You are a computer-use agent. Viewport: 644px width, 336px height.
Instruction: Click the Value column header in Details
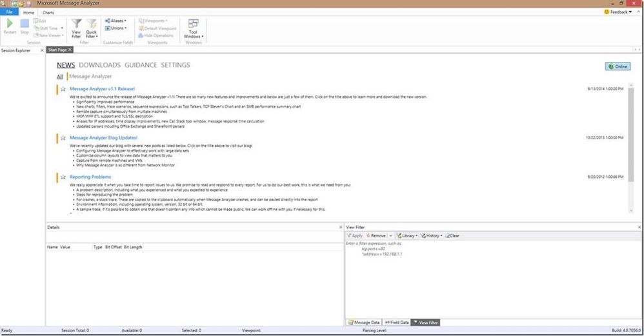click(x=65, y=247)
